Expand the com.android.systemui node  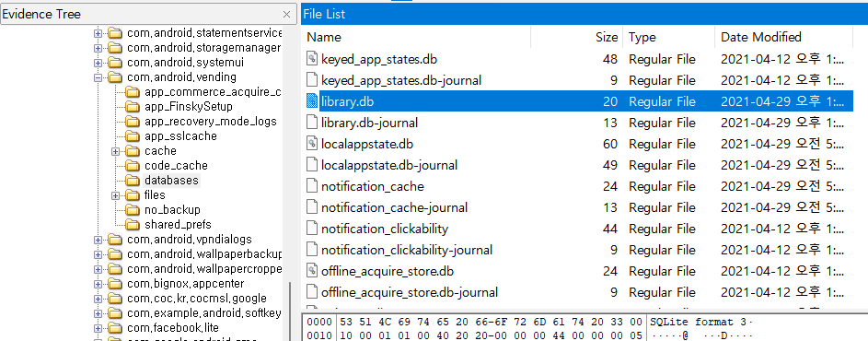point(98,63)
